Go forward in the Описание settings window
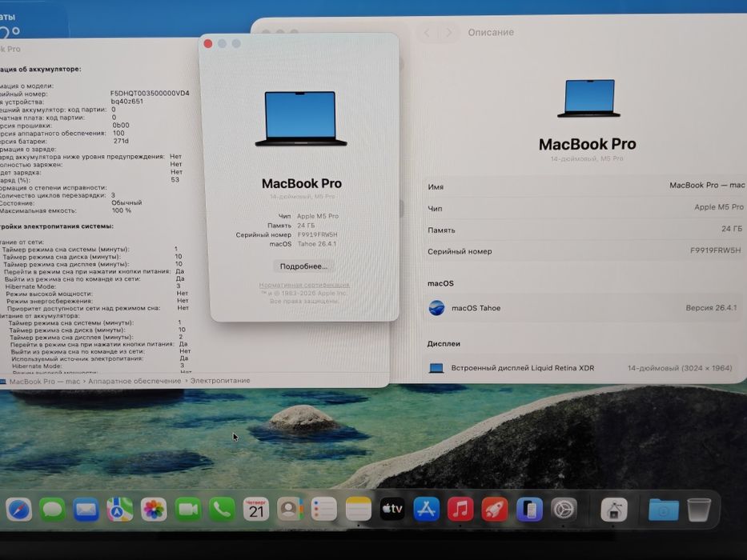Screen dimensions: 747x560 [x=448, y=33]
